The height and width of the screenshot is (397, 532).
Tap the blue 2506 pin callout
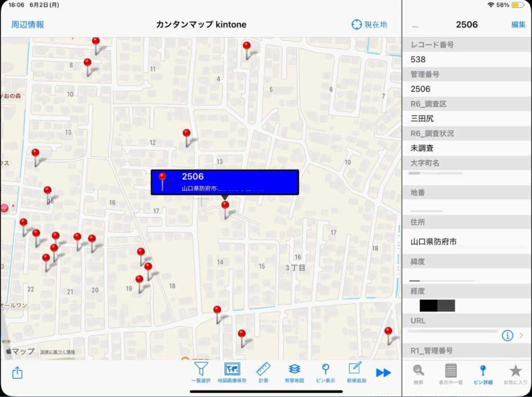coord(224,182)
